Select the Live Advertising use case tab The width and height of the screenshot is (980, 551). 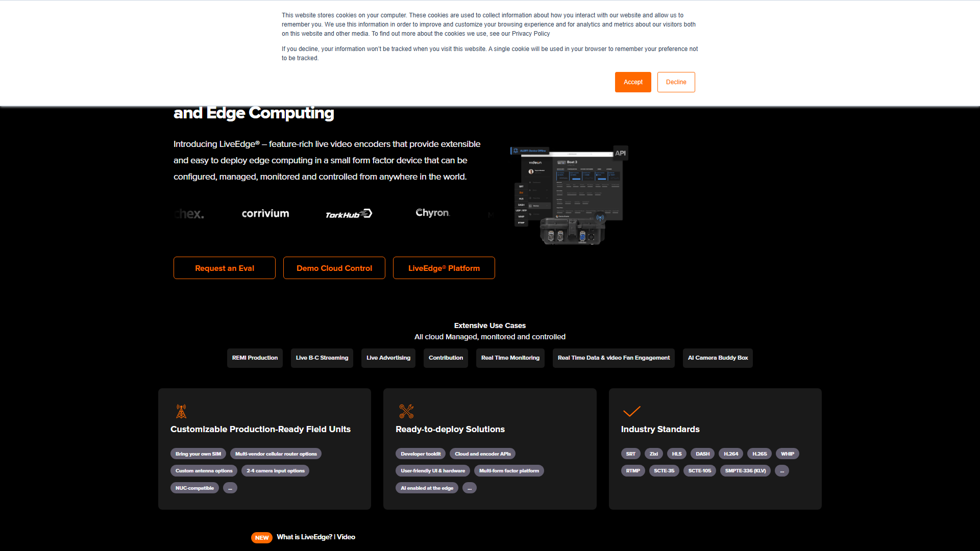pos(388,358)
